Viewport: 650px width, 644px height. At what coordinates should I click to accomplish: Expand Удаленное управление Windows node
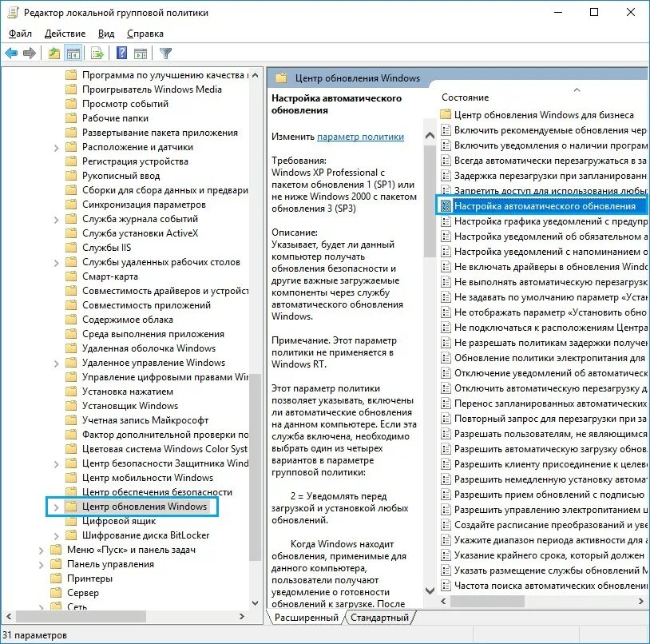[x=57, y=364]
